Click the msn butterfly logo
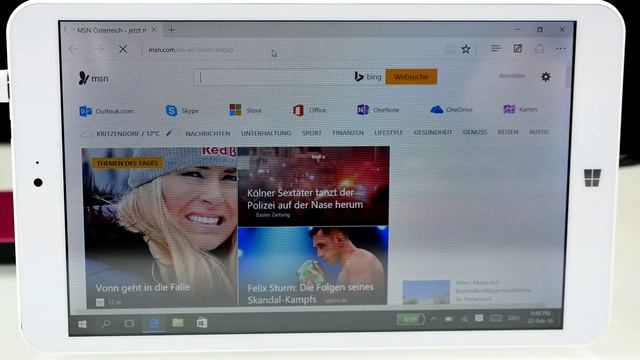The image size is (640, 360). pos(93,78)
